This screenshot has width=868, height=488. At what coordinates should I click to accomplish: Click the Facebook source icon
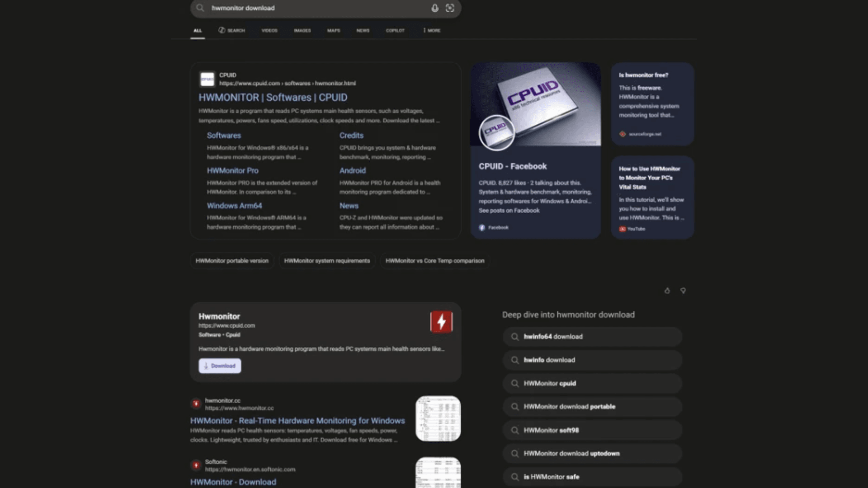click(x=482, y=228)
